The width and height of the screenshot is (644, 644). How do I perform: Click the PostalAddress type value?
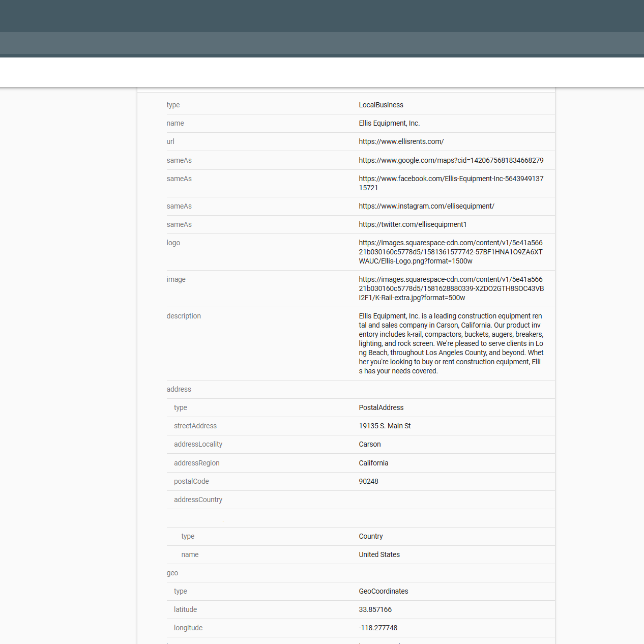pyautogui.click(x=381, y=407)
